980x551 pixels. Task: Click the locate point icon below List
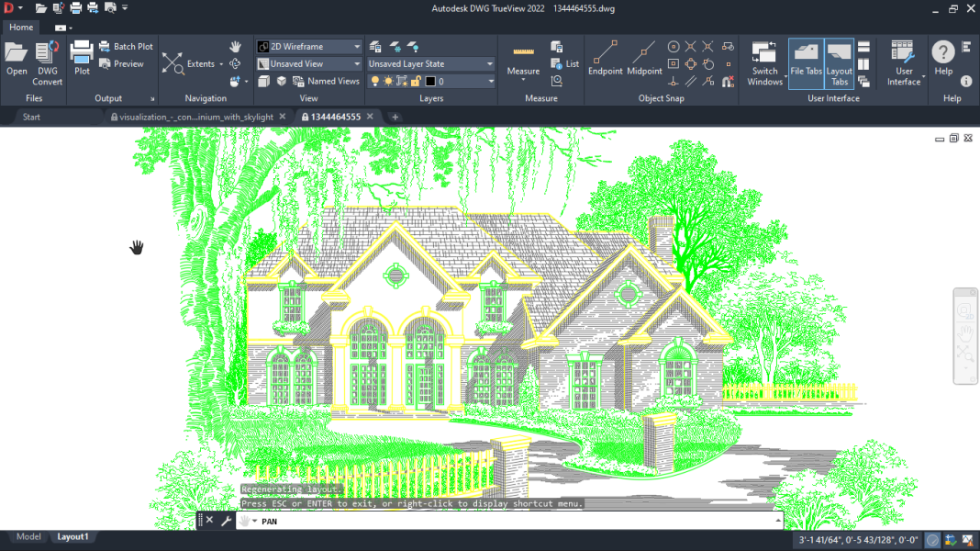(x=556, y=81)
